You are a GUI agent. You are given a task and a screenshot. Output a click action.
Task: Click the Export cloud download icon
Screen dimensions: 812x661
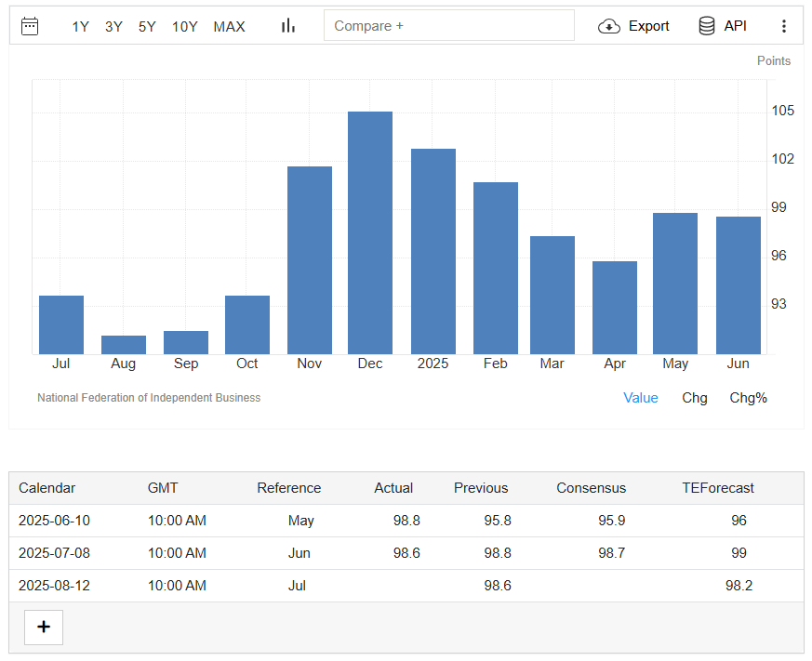pos(609,26)
